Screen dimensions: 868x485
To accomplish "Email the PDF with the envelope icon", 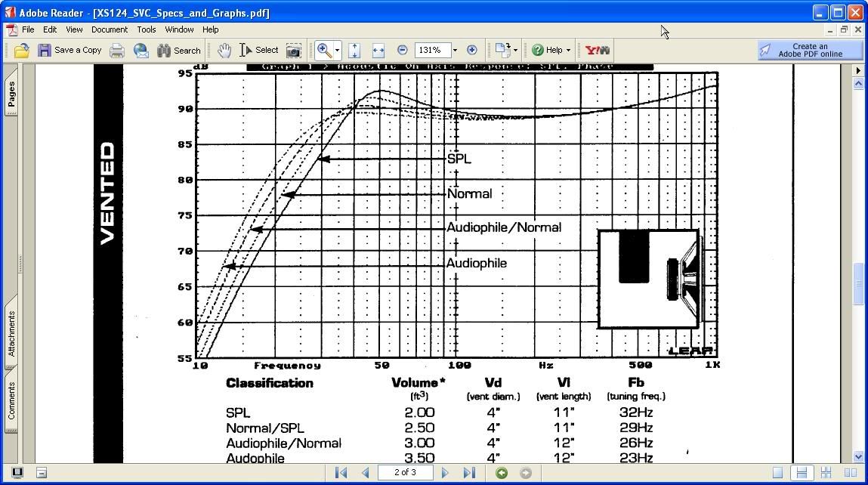I will coord(141,50).
